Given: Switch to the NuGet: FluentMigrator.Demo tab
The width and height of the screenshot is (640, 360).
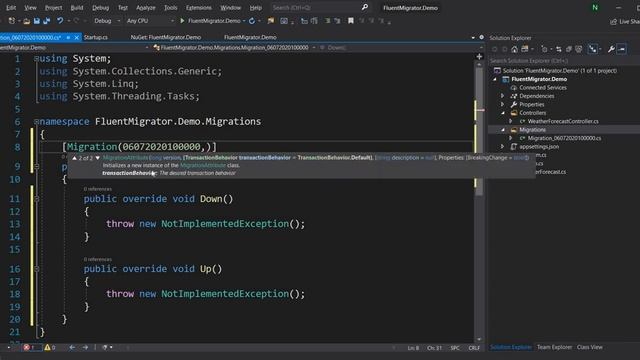Looking at the screenshot, I should (x=166, y=37).
